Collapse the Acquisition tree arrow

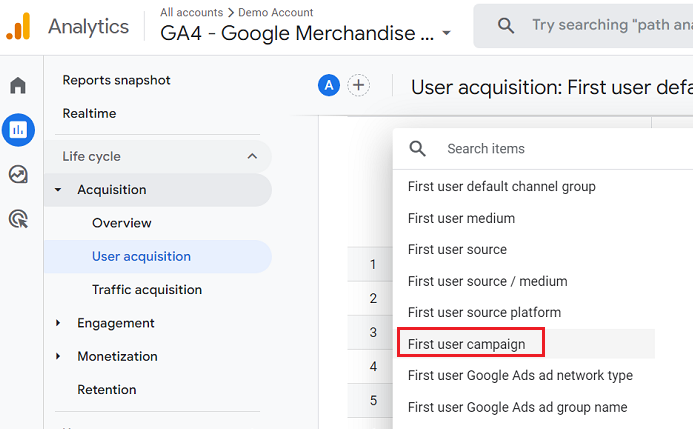(x=58, y=190)
